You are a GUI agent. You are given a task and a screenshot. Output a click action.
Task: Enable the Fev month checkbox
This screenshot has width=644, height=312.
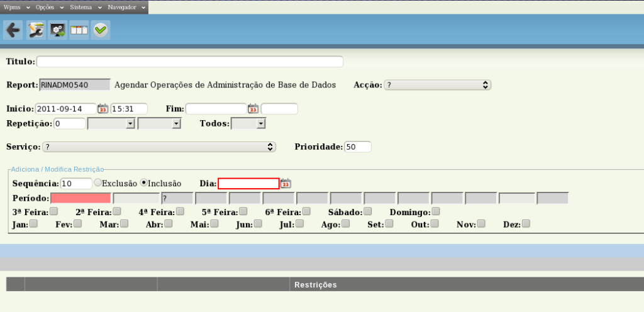(x=77, y=224)
